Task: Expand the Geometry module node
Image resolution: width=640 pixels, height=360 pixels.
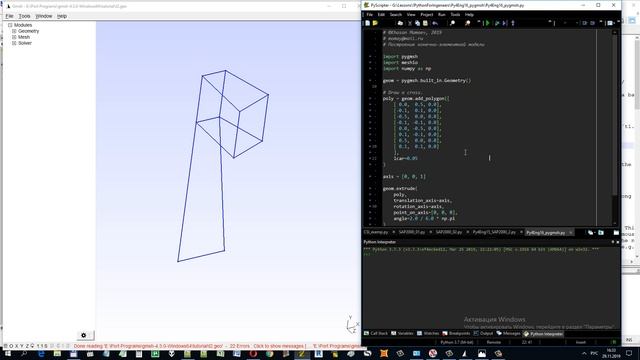Action: [x=14, y=31]
